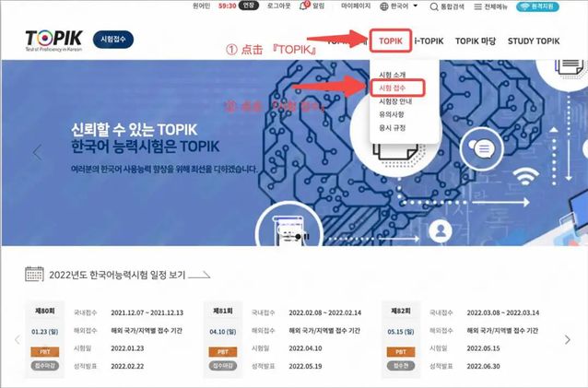Select 시험 접수 from TOPIK dropdown

392,88
